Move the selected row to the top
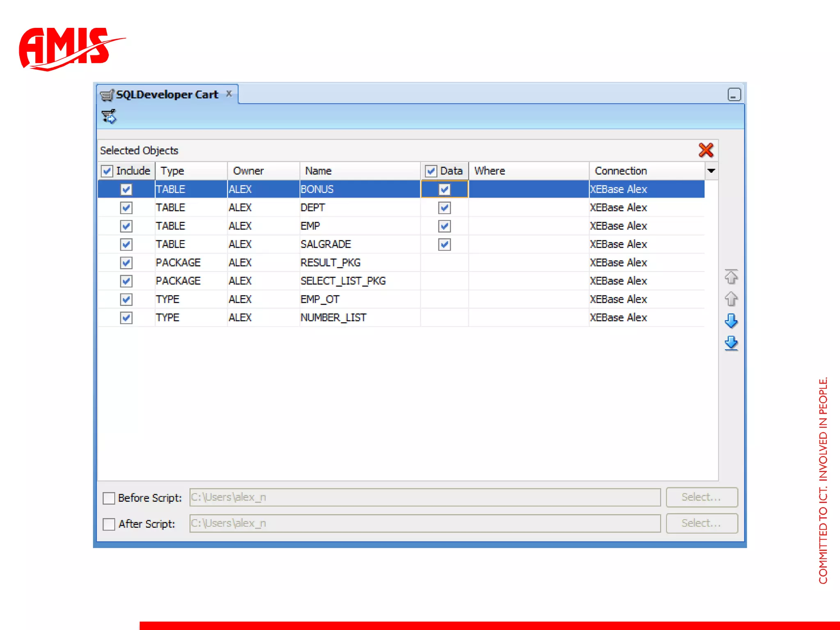Image resolution: width=840 pixels, height=630 pixels. click(x=731, y=277)
